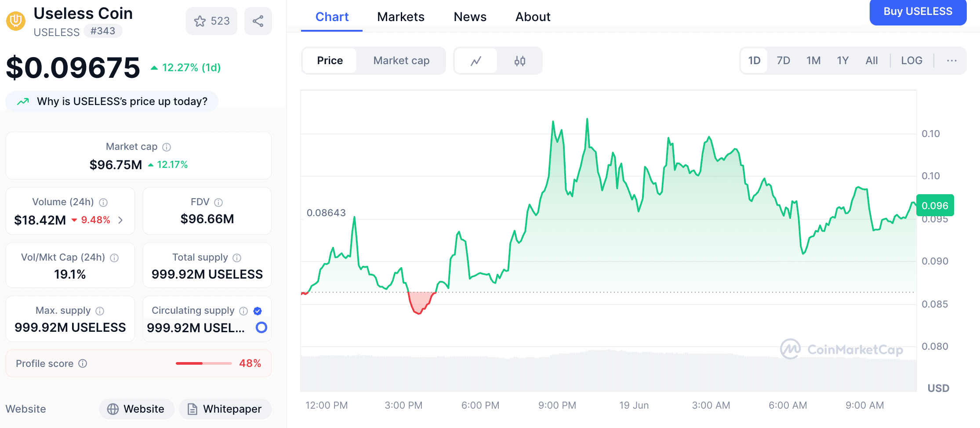Screen dimensions: 980x428
Task: Toggle the circulating supply verification ring
Action: [x=261, y=327]
